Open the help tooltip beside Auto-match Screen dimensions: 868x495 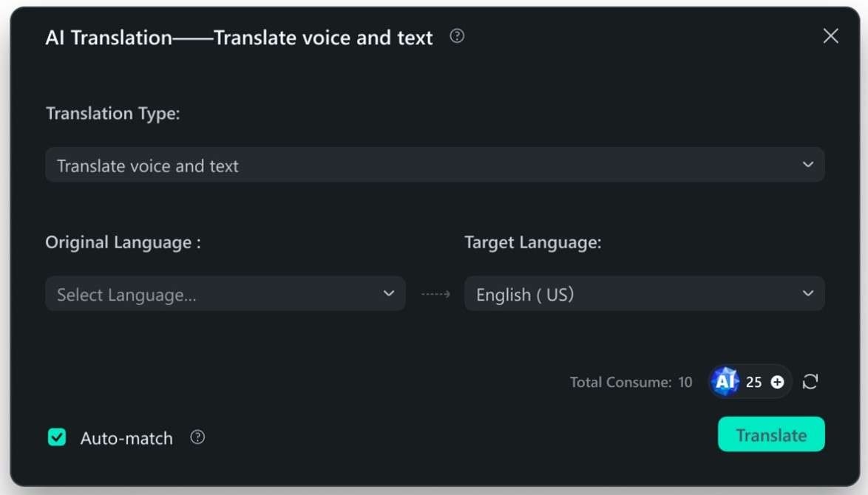click(x=197, y=437)
